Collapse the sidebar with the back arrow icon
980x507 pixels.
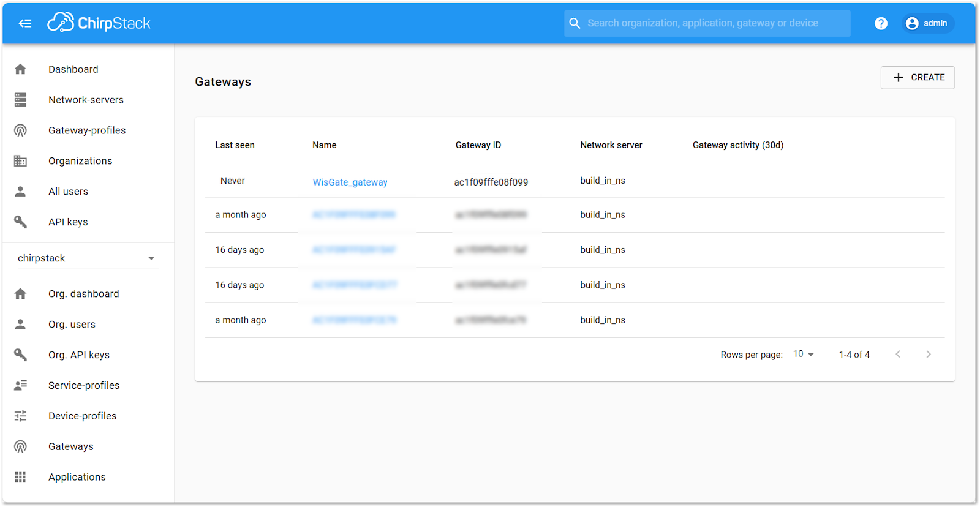coord(25,23)
